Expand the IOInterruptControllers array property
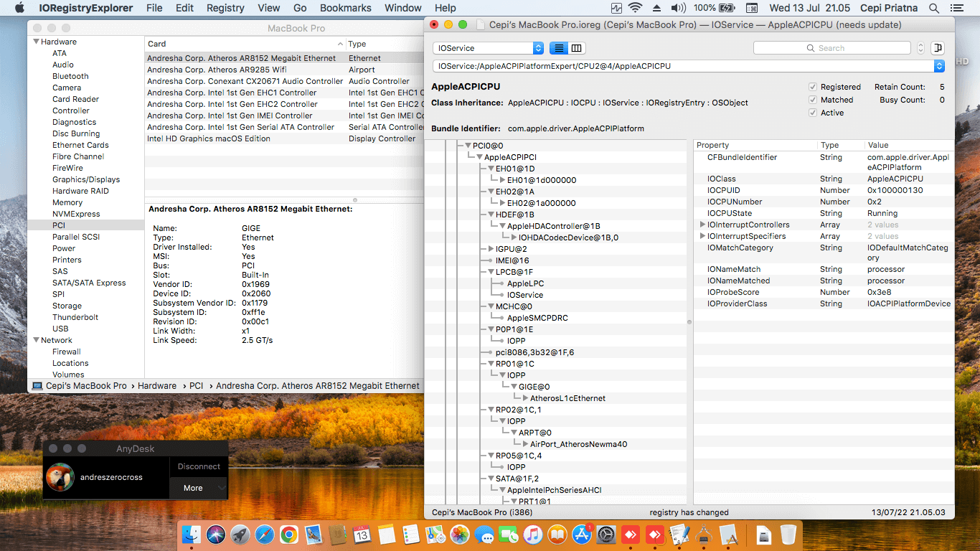Image resolution: width=980 pixels, height=551 pixels. click(x=702, y=225)
